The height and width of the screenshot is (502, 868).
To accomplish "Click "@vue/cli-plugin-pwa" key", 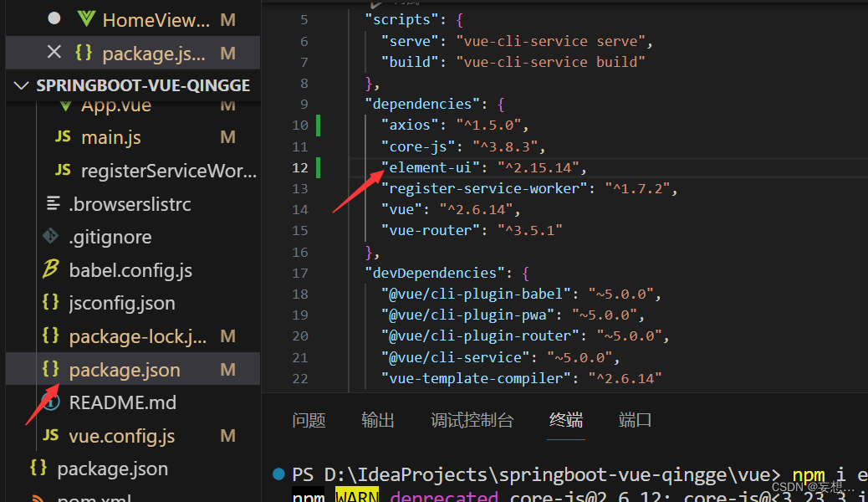I will pyautogui.click(x=467, y=315).
